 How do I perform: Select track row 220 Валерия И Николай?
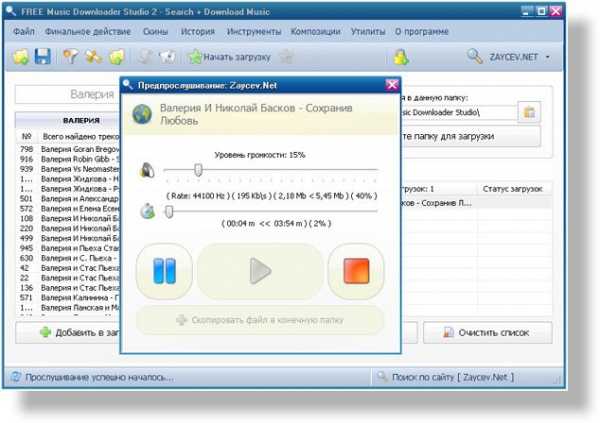[x=69, y=229]
